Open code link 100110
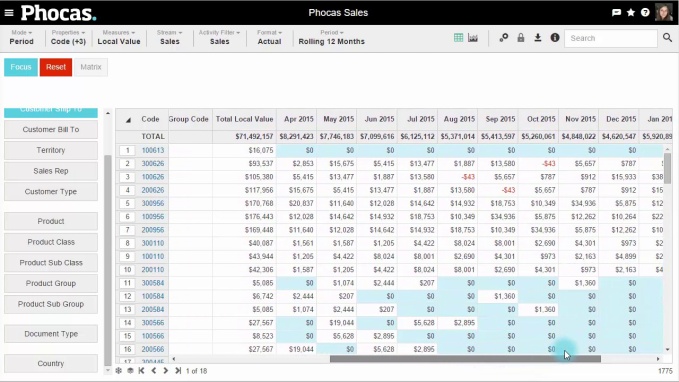Image resolution: width=679 pixels, height=382 pixels. click(153, 256)
